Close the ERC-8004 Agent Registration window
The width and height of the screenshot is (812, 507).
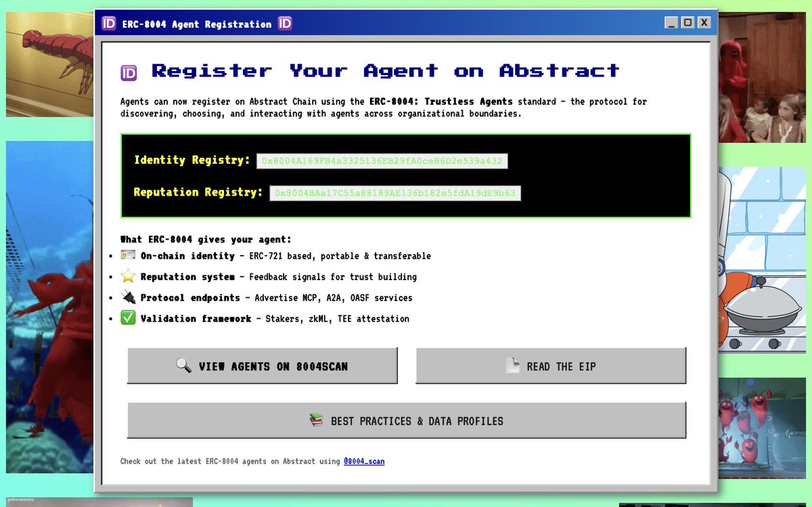[x=704, y=22]
